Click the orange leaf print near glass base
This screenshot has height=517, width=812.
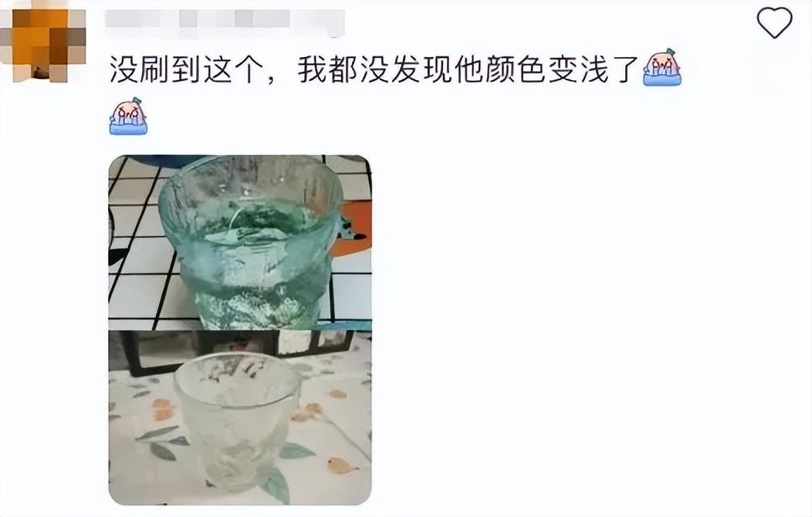pos(340,466)
